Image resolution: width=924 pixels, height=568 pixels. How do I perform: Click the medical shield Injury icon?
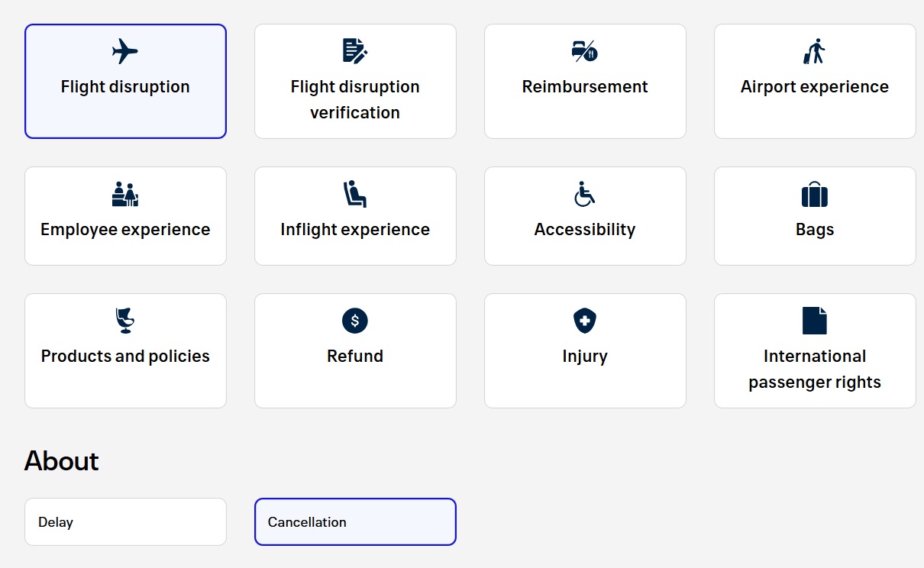585,321
